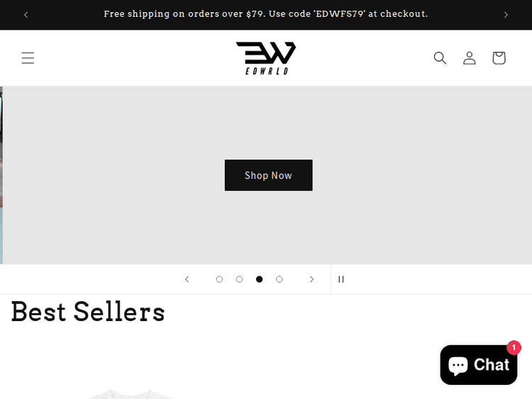Pause the slideshow autoplay

coord(341,279)
